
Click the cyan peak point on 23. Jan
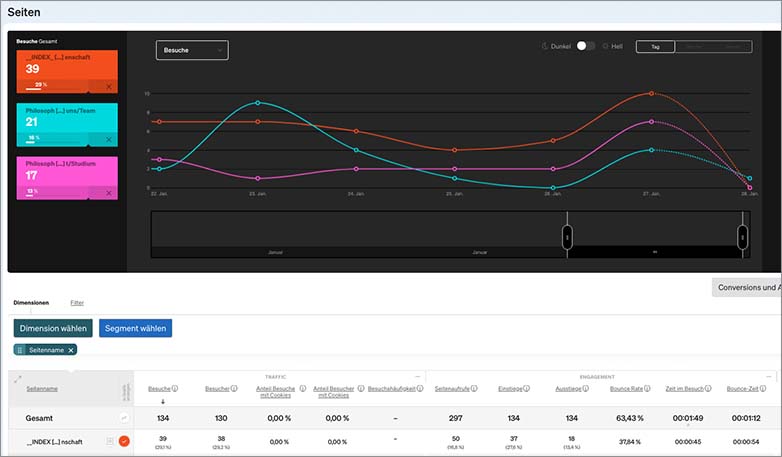(x=258, y=103)
